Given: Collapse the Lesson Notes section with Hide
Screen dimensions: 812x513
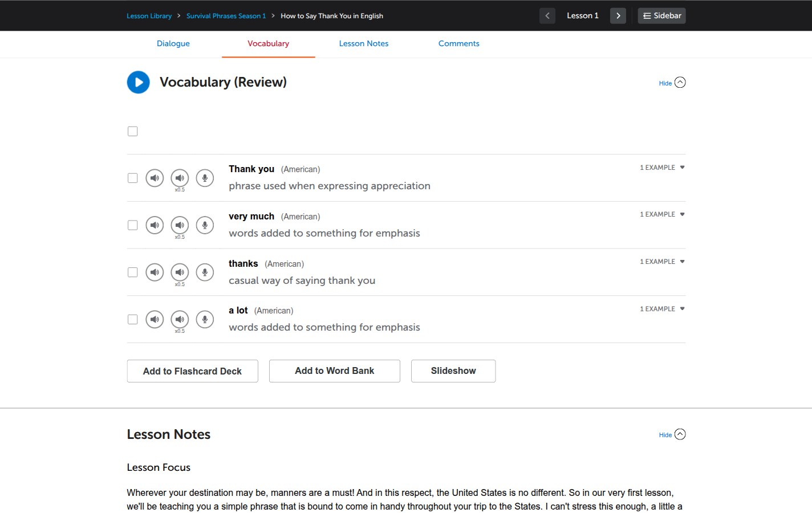Looking at the screenshot, I should [x=672, y=434].
